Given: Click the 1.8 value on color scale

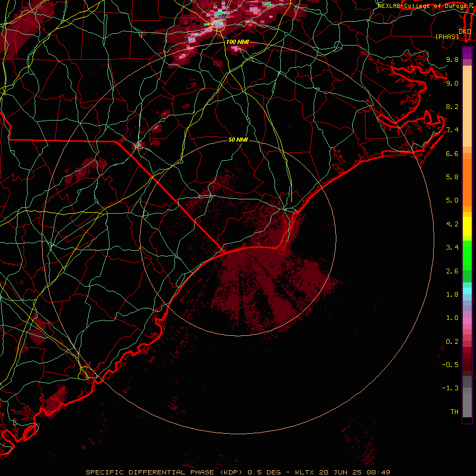Looking at the screenshot, I should coord(452,295).
